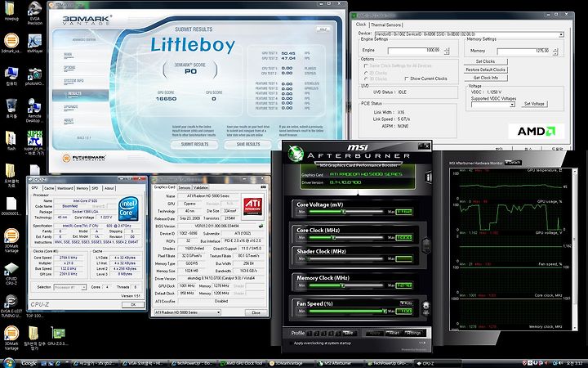Switch to Sensors tab in GPU-Z
The height and width of the screenshot is (368, 588).
184,187
